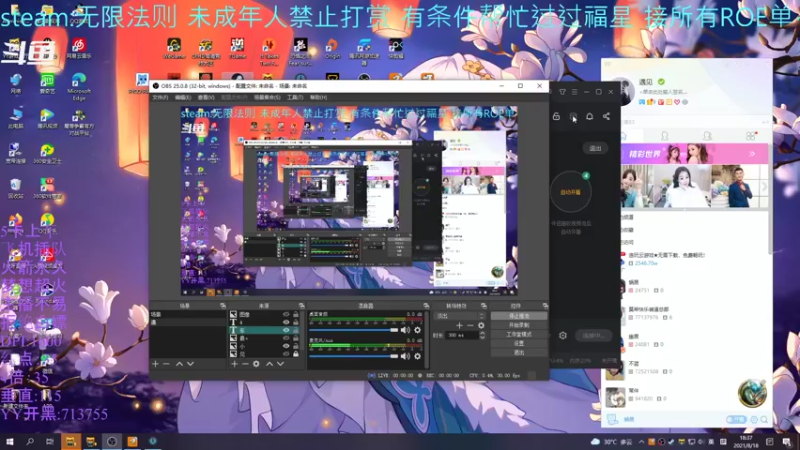This screenshot has height=450, width=800.
Task: Open microphone settings gear in mixer
Action: tap(417, 356)
